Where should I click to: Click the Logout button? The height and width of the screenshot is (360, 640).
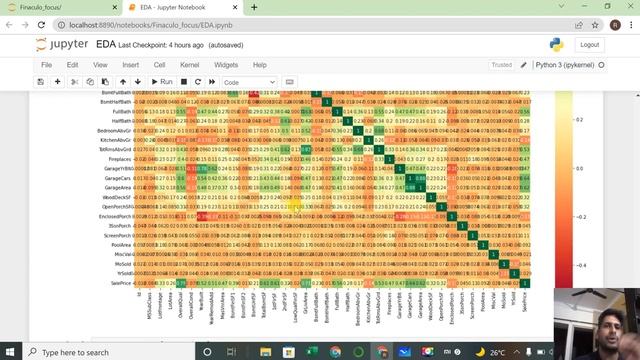pyautogui.click(x=589, y=45)
